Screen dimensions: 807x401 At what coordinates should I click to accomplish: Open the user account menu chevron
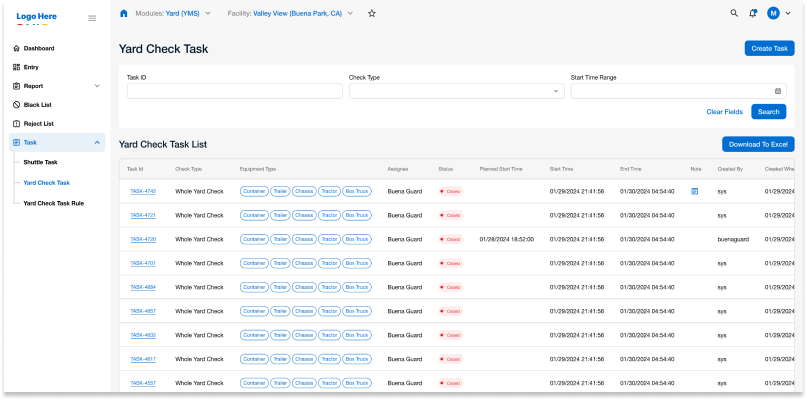click(x=788, y=14)
